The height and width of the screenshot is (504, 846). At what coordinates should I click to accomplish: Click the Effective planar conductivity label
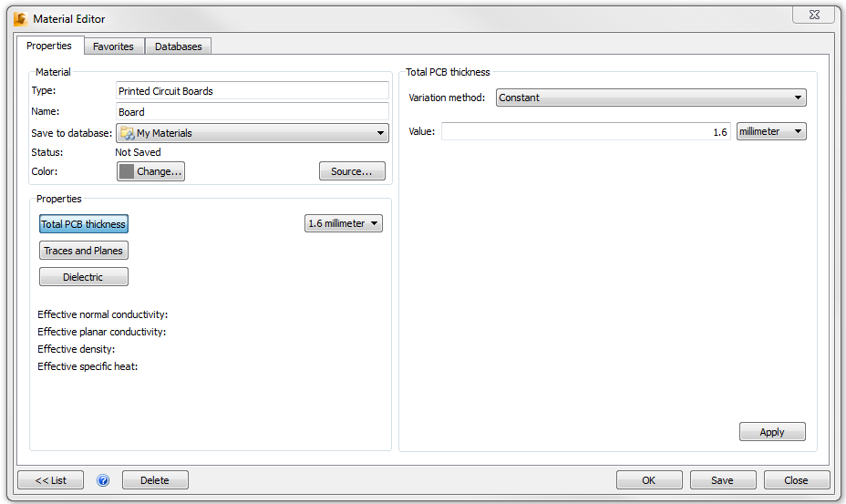[101, 332]
